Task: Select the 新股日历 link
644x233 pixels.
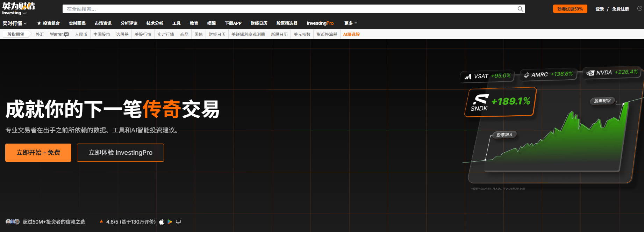Action: click(x=279, y=34)
